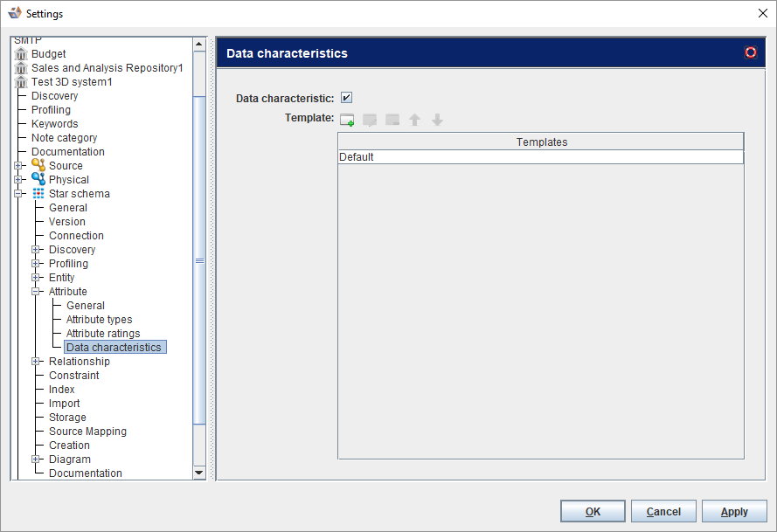This screenshot has width=777, height=532.
Task: Click the Star schema grid icon
Action: (38, 193)
